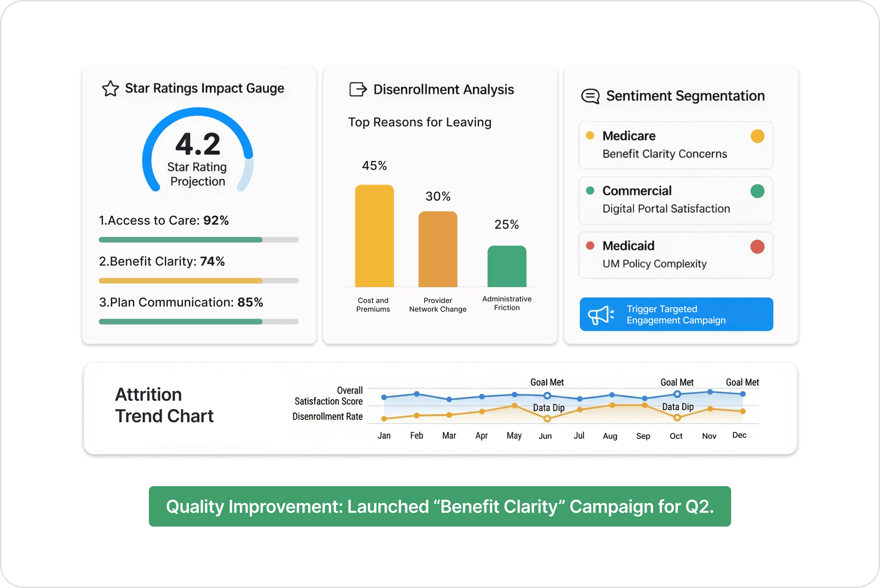This screenshot has width=880, height=588.
Task: Click the Sentiment Segmentation chat bubble icon
Action: 590,96
